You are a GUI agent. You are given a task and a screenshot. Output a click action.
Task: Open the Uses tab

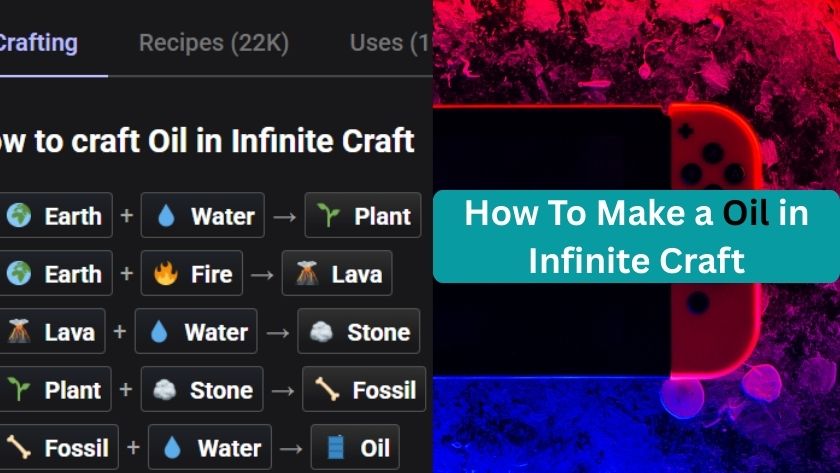(x=391, y=43)
